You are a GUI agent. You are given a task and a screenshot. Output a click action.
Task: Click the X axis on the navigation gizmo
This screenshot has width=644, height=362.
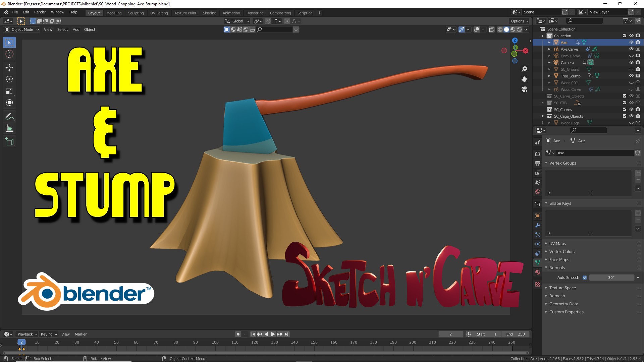point(526,51)
